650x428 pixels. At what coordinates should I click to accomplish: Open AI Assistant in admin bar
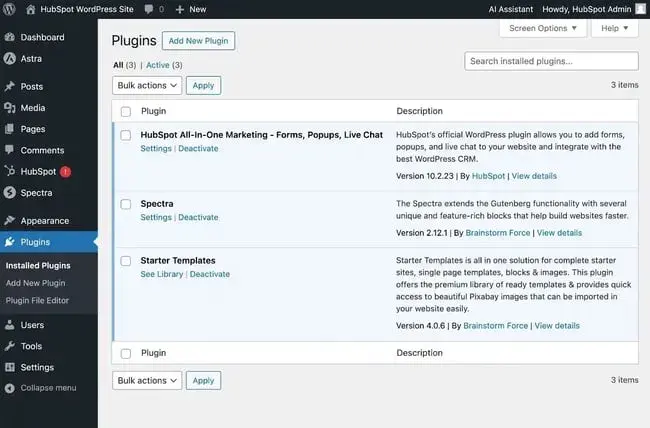coord(511,9)
